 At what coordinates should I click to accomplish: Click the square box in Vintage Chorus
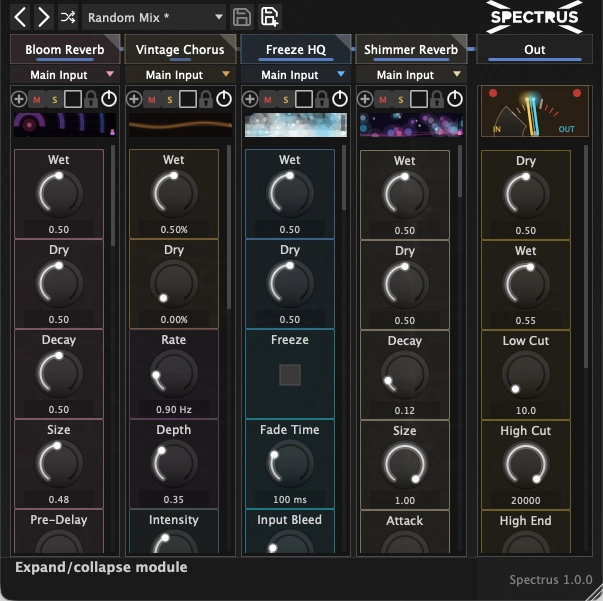click(x=188, y=99)
